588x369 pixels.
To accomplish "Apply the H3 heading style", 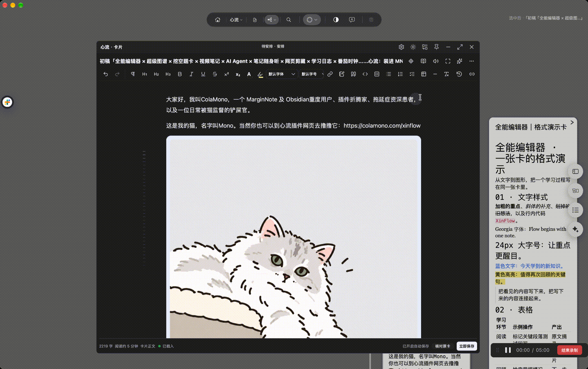I will point(168,74).
